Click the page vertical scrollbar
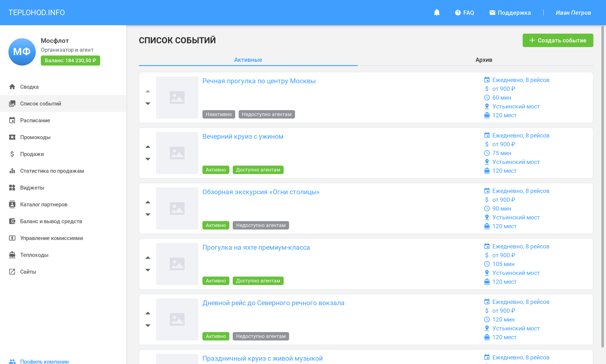606x364 pixels. pos(602,186)
